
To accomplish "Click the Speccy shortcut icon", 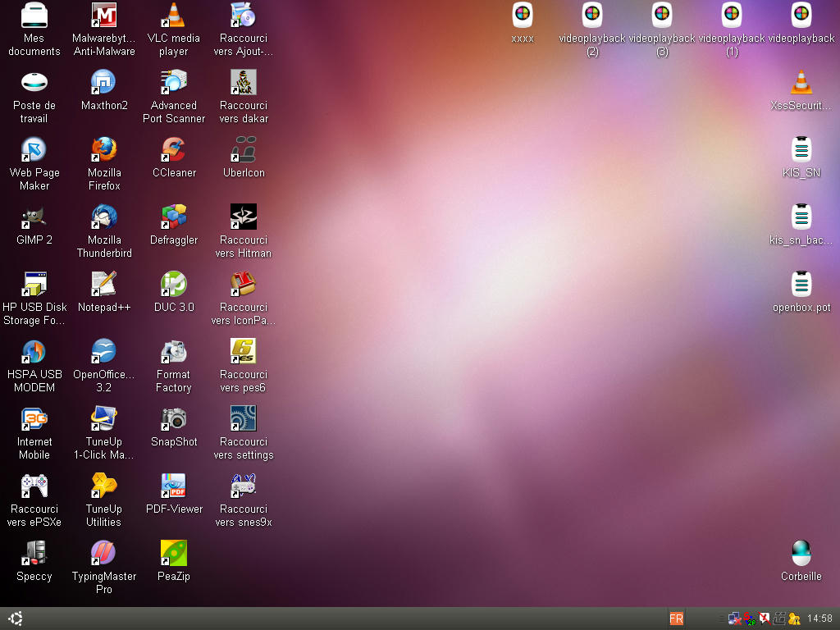I will (34, 553).
